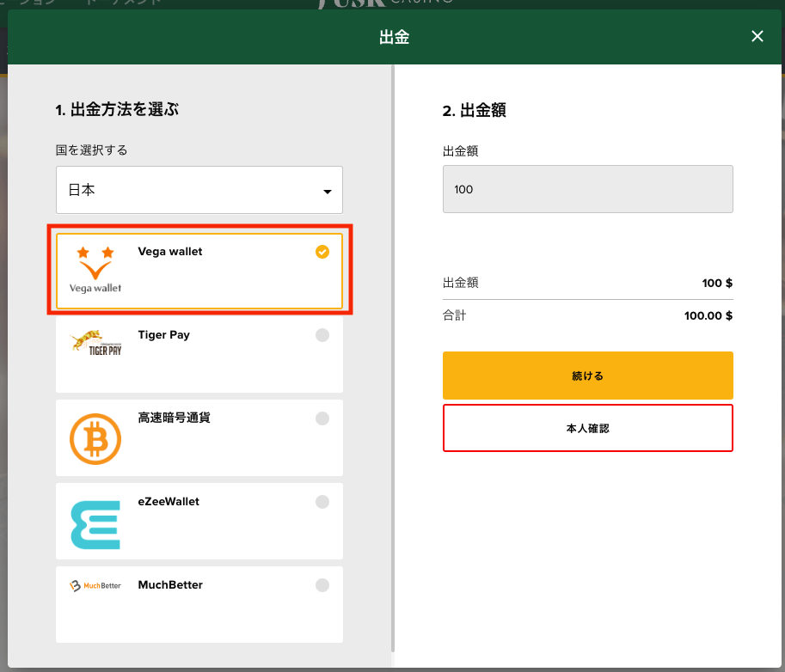785x672 pixels.
Task: Click the '合計' total label
Action: click(x=455, y=315)
